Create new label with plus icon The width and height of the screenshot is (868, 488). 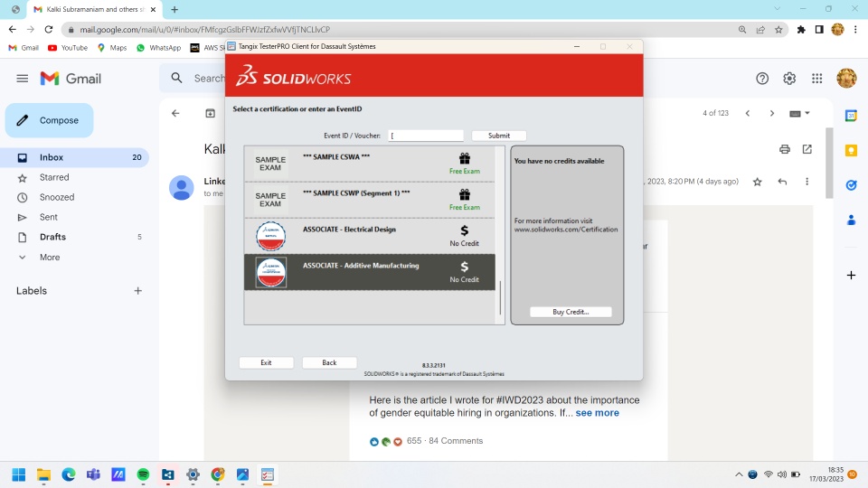coord(137,290)
